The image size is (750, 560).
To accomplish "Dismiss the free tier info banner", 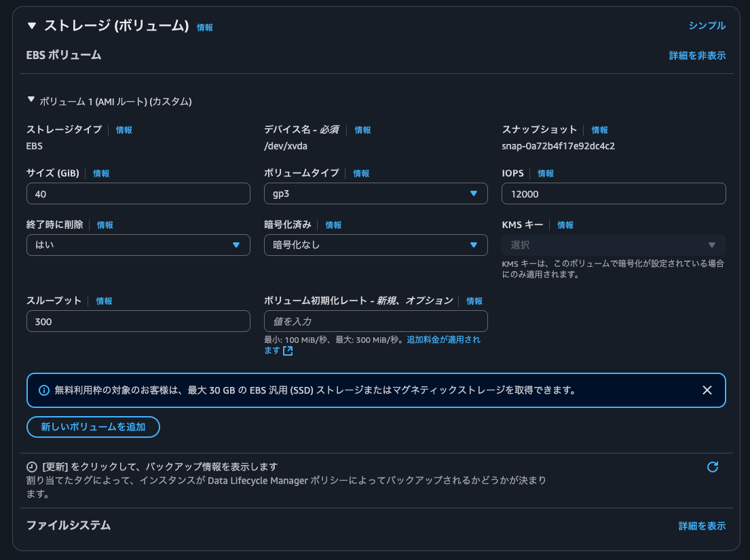I will point(707,390).
